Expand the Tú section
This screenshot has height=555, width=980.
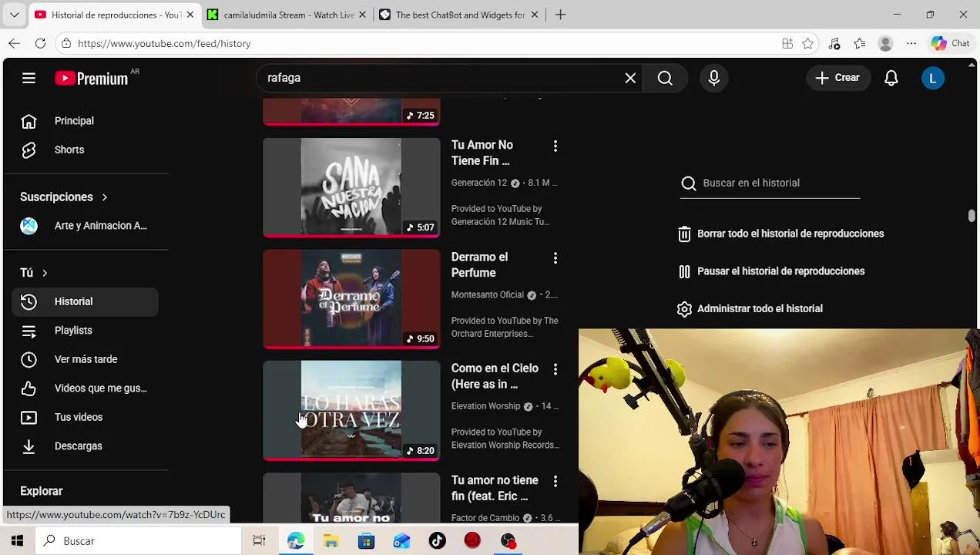coord(34,272)
